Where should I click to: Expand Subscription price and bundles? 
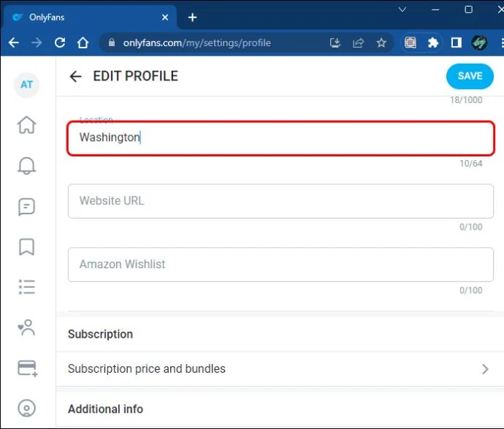point(278,369)
